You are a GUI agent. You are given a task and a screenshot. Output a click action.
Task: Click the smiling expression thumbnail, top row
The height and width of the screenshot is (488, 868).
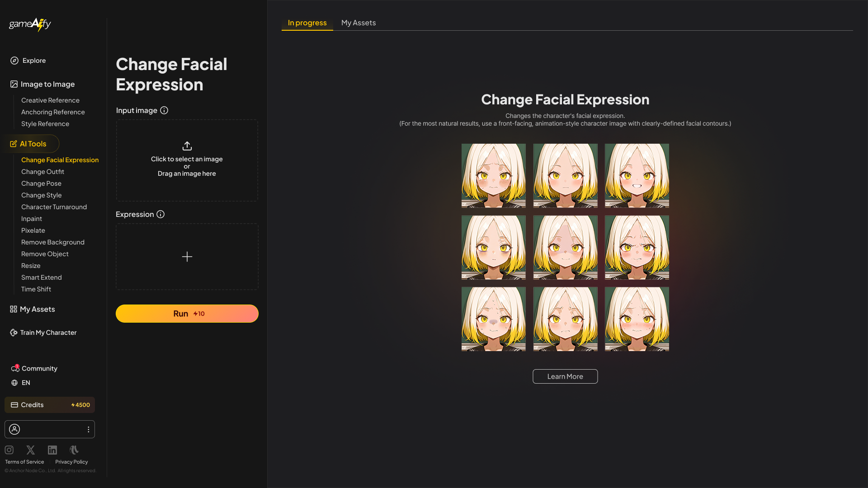637,176
